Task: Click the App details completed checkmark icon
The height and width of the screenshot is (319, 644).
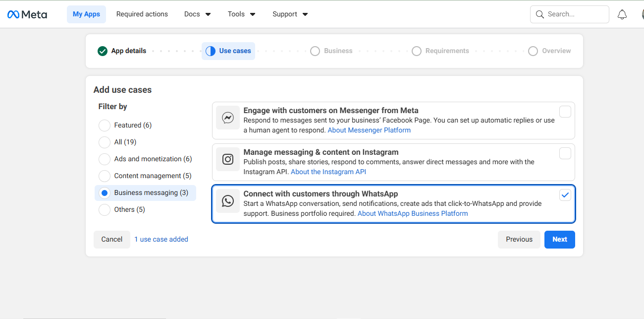Action: [x=102, y=51]
